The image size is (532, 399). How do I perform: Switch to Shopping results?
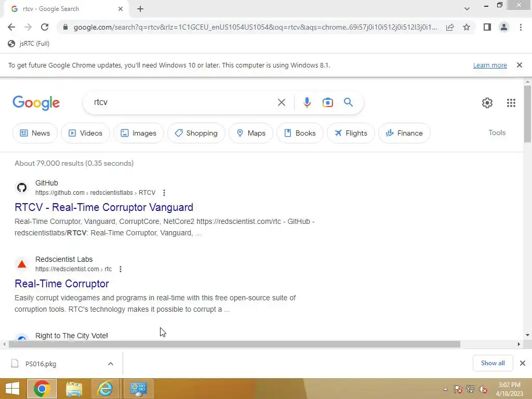pyautogui.click(x=196, y=133)
